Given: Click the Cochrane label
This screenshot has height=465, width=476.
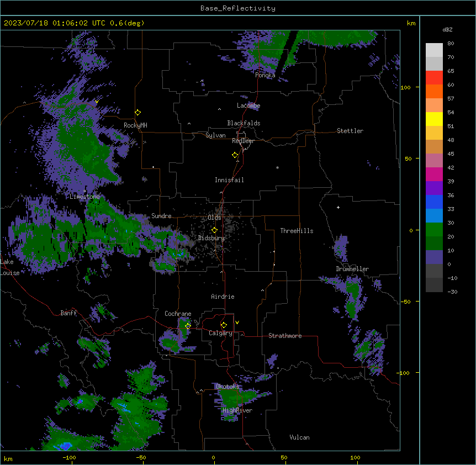Looking at the screenshot, I should [x=178, y=314].
